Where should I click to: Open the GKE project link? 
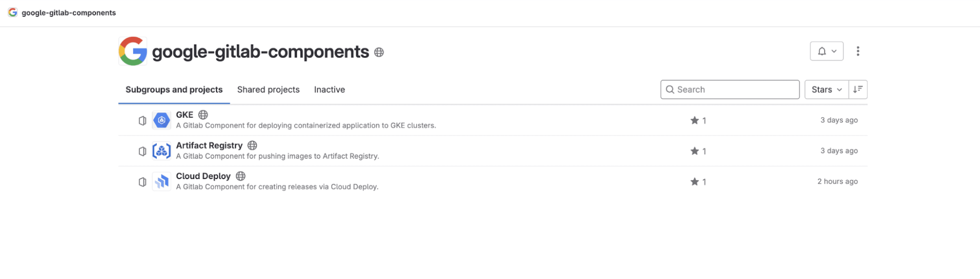pyautogui.click(x=184, y=114)
